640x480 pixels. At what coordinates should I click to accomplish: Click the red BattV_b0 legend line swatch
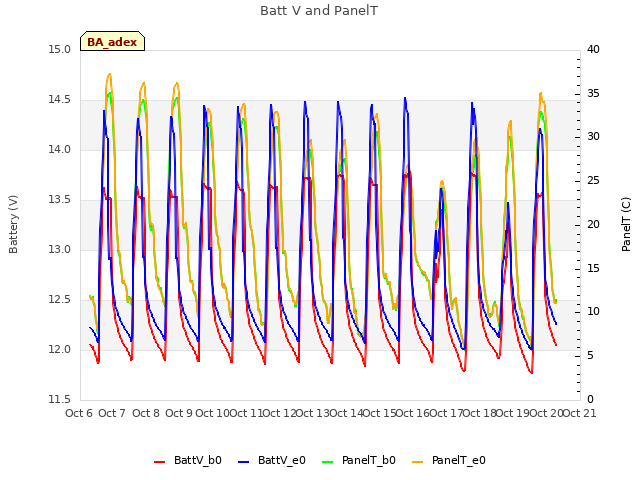point(160,462)
